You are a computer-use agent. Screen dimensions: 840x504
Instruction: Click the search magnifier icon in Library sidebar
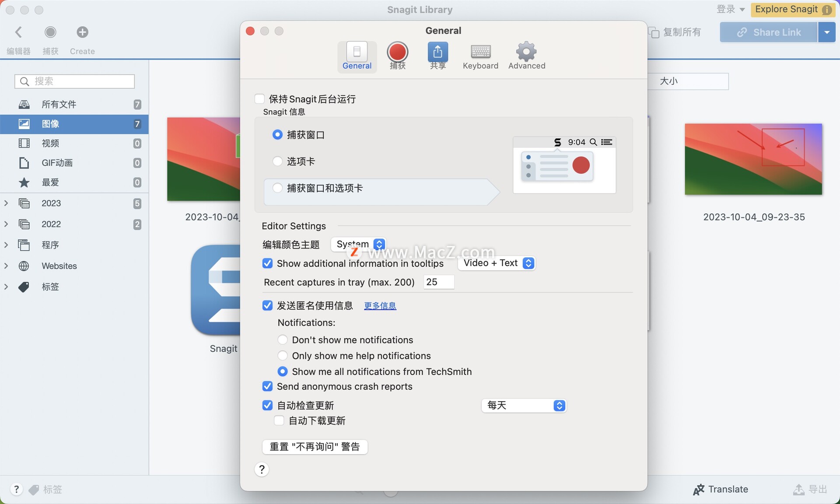24,81
